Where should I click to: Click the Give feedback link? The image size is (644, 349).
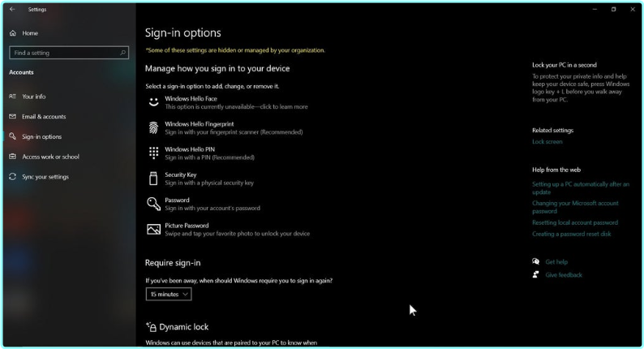pyautogui.click(x=564, y=275)
